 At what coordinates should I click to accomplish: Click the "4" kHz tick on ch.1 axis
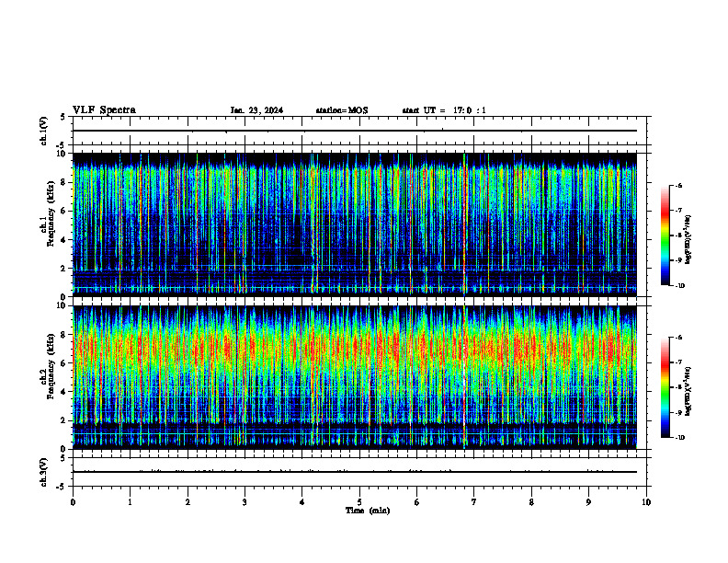click(64, 240)
